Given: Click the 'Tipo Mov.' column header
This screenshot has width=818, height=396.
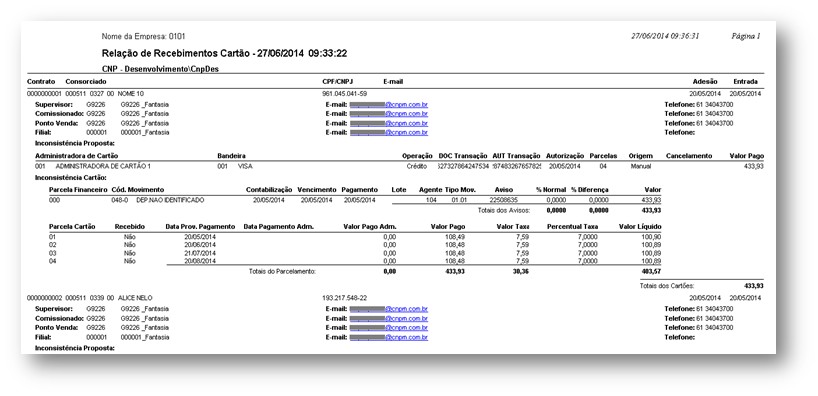Looking at the screenshot, I should point(460,190).
